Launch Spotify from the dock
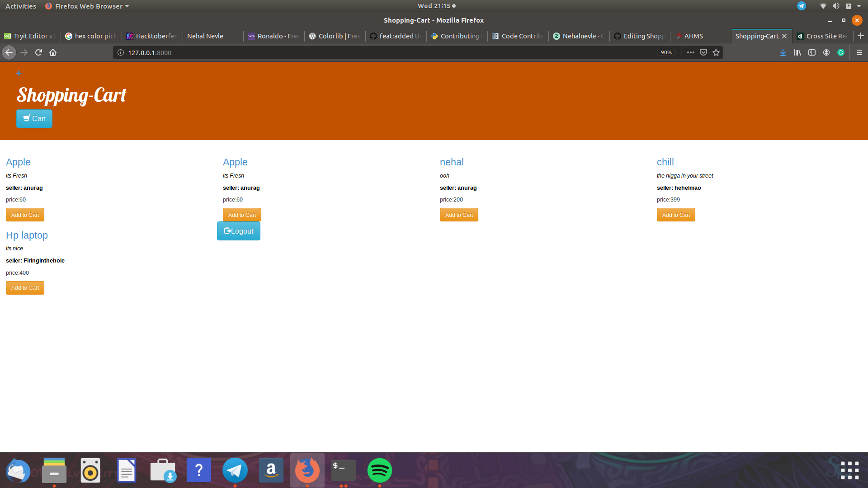 coord(379,470)
